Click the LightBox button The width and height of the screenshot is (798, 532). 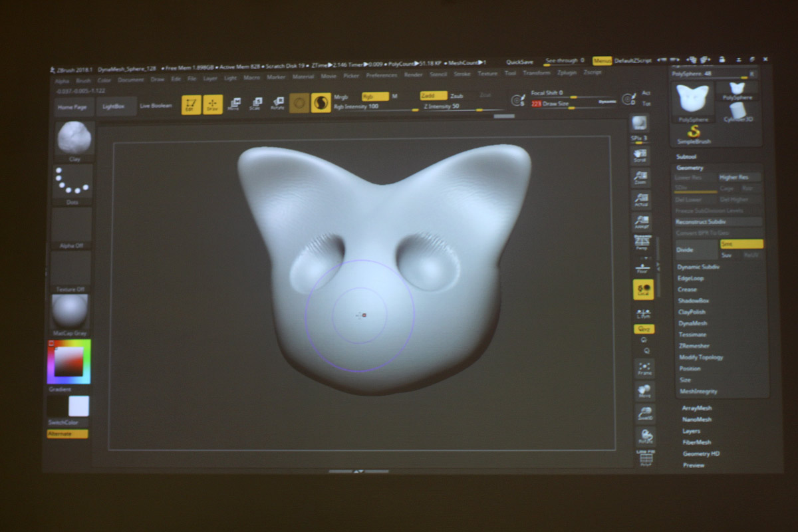114,106
